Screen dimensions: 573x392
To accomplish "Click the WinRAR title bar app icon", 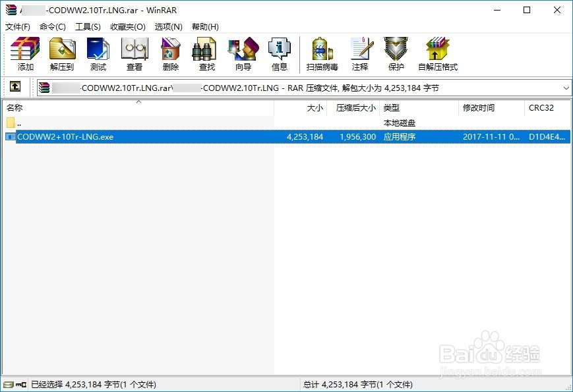I will [x=11, y=10].
